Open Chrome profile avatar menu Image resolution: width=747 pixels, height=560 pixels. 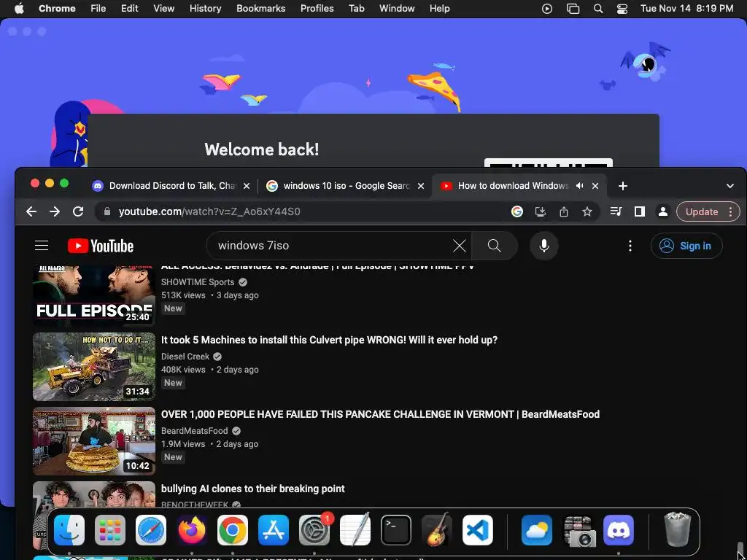pyautogui.click(x=662, y=211)
